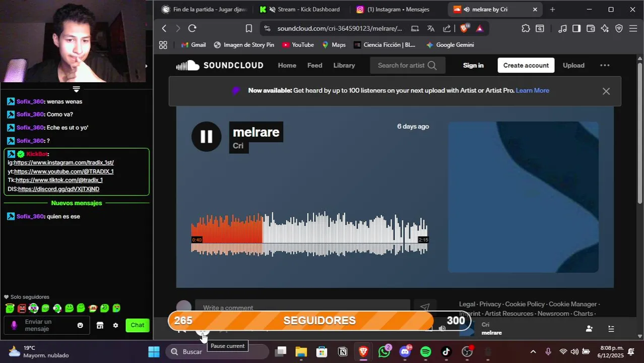Click the Sign in button
This screenshot has width=644, height=363.
[473, 66]
